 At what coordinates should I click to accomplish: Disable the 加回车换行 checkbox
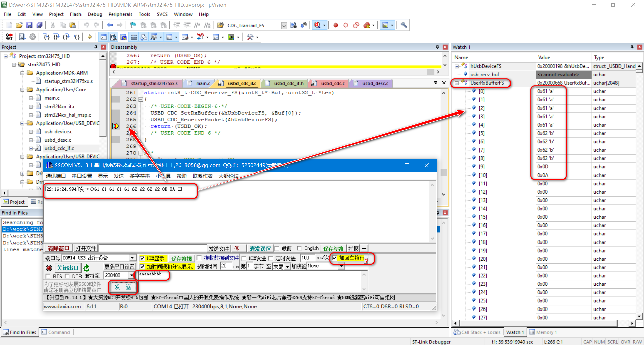tap(334, 258)
